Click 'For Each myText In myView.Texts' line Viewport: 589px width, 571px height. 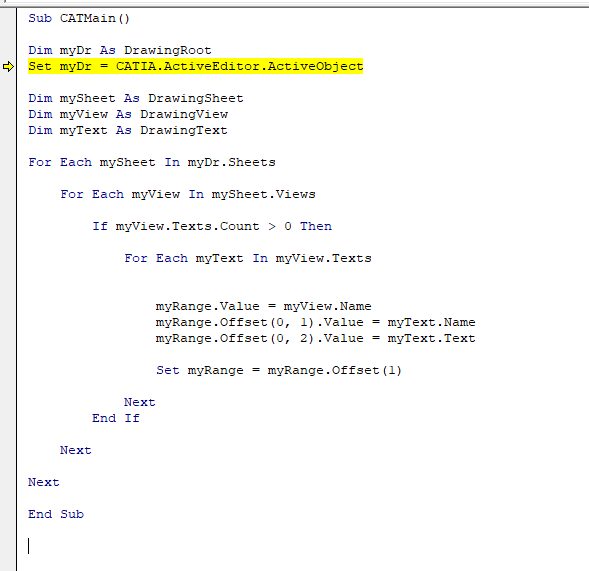click(x=248, y=258)
